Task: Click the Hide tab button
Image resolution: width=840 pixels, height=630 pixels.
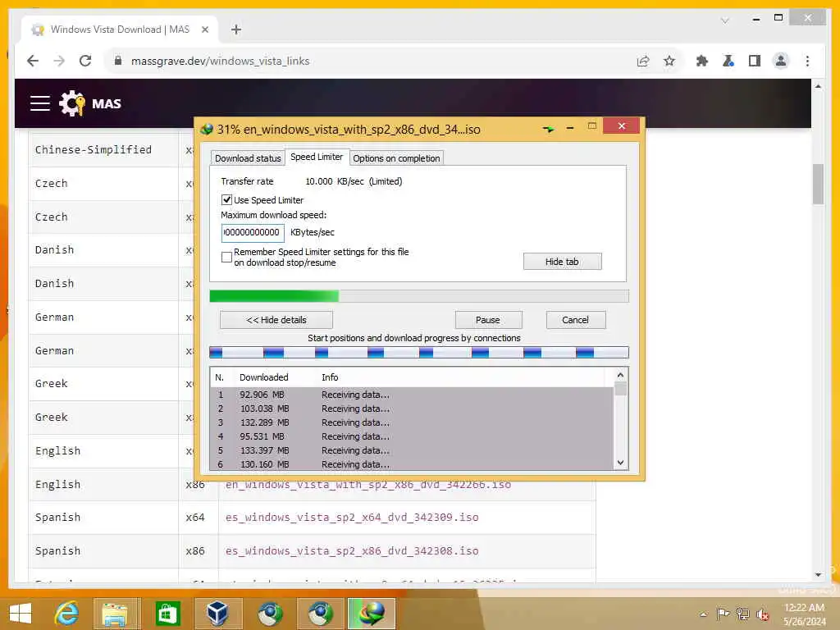Action: pyautogui.click(x=562, y=262)
